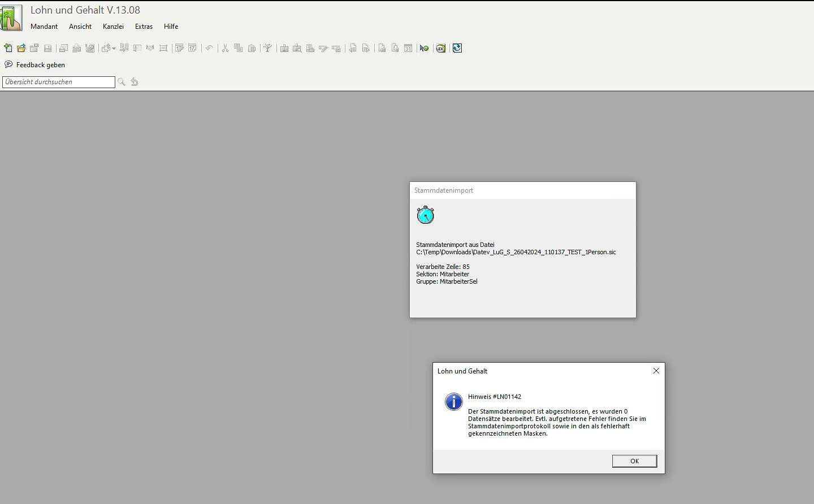Click the Feedback geben speech bubble icon
The height and width of the screenshot is (504, 814).
[x=8, y=64]
